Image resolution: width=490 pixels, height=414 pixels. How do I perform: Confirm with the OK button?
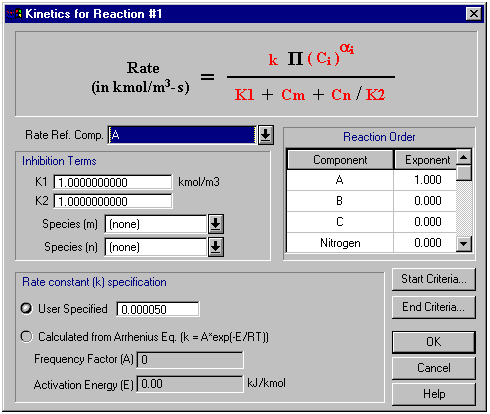434,342
